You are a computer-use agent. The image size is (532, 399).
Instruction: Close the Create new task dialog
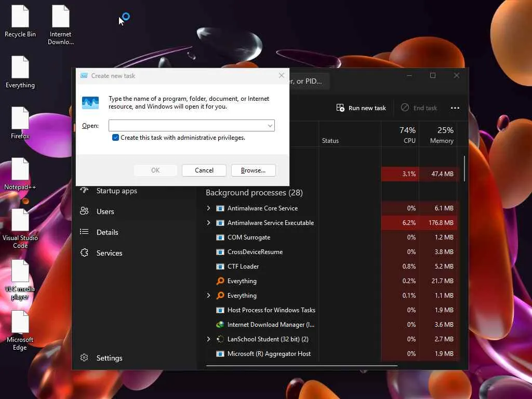(281, 75)
